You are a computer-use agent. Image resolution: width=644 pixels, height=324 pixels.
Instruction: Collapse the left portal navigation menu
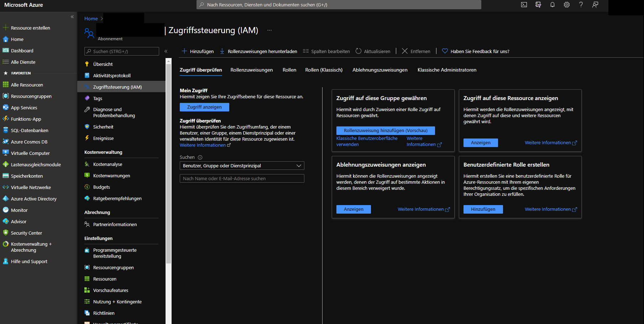72,17
